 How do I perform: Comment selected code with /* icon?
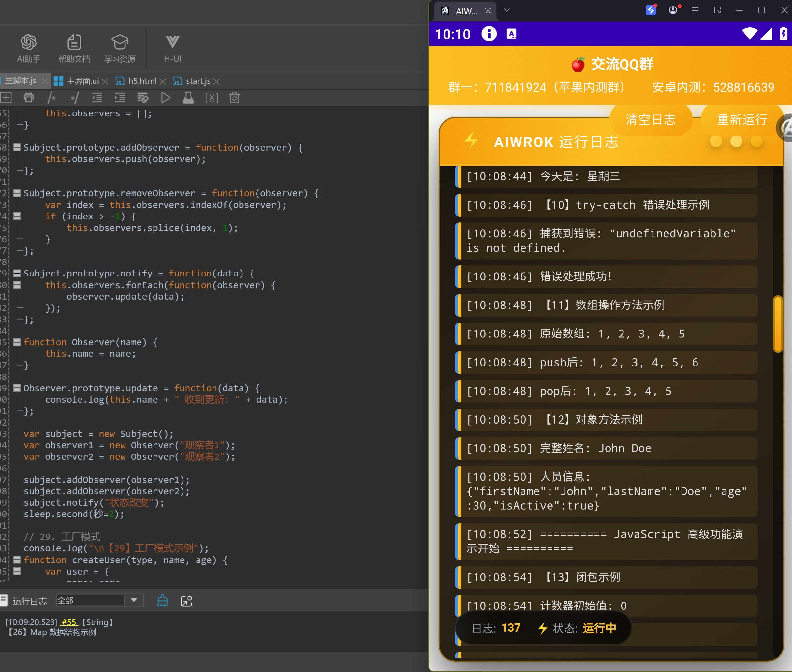51,98
